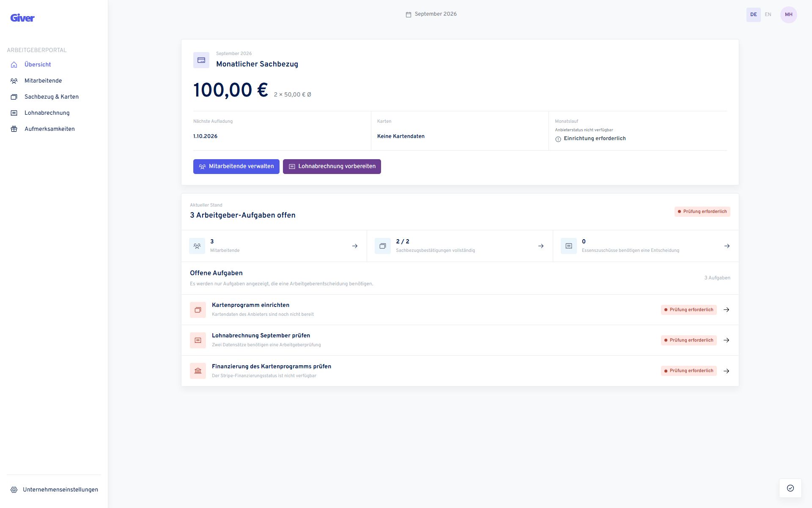Open the 2 / 2 Sachbezugsbestätigungen arrow

coord(541,246)
